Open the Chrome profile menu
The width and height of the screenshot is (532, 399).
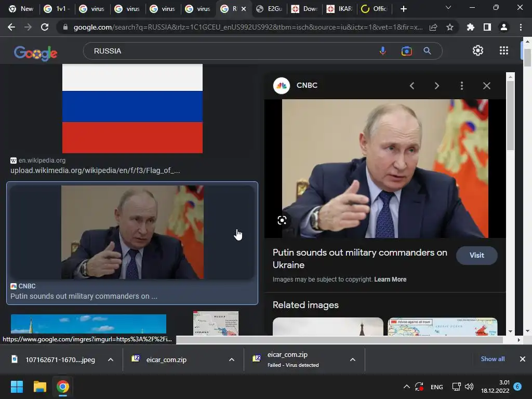(504, 27)
